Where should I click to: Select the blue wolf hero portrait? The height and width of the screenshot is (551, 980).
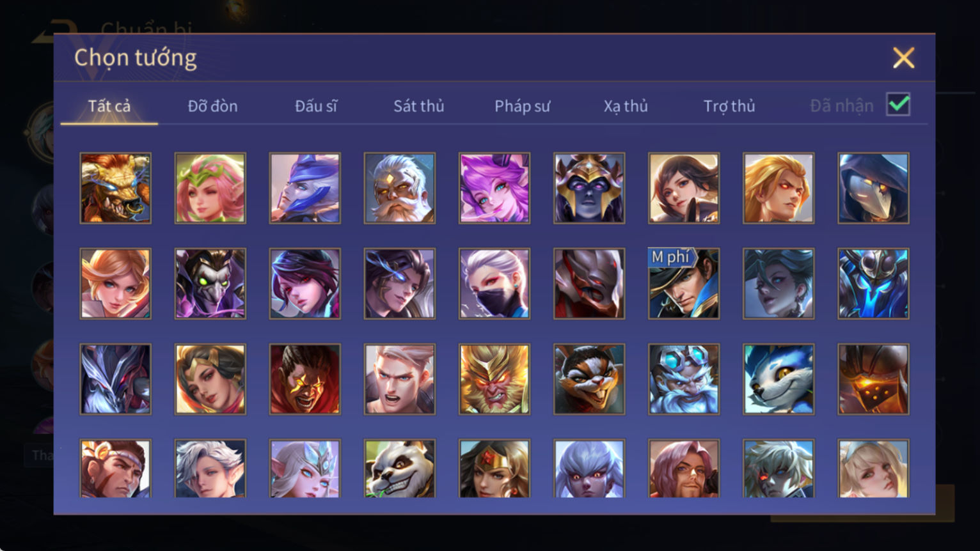pos(778,379)
